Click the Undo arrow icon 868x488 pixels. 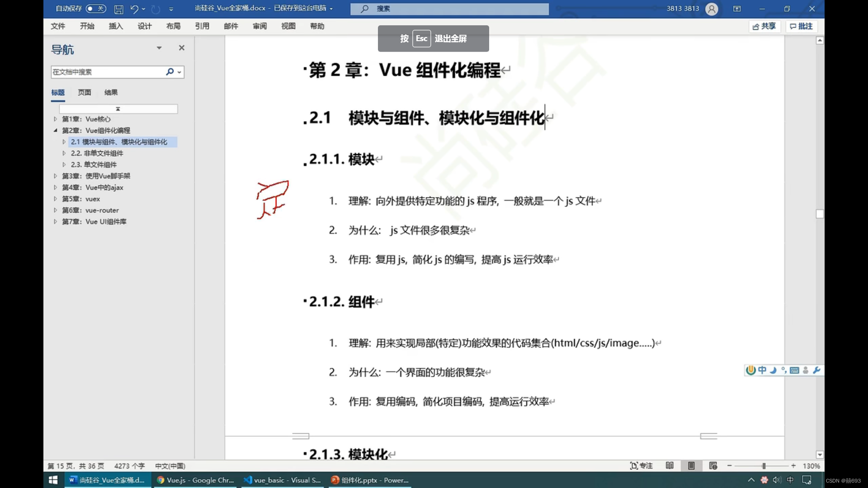click(x=134, y=9)
